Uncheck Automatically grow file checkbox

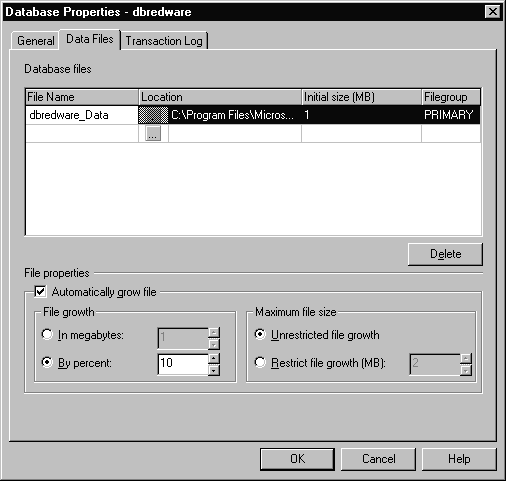click(x=40, y=292)
